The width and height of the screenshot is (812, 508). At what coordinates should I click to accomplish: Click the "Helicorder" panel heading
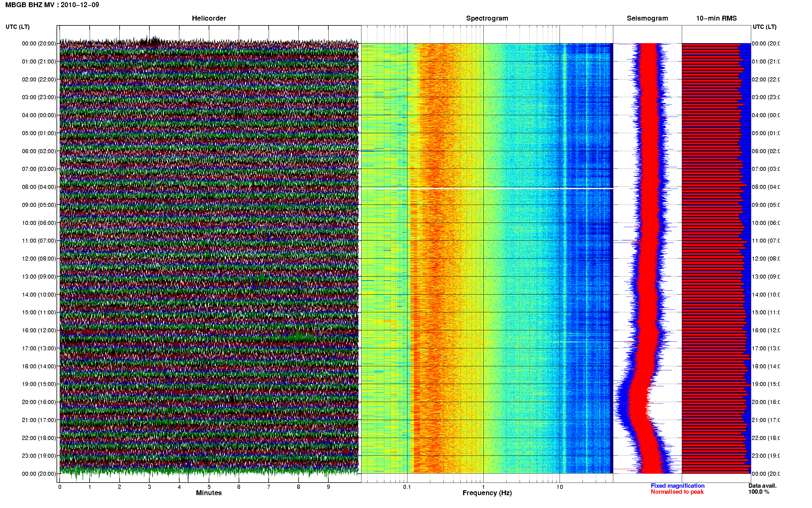coord(209,18)
